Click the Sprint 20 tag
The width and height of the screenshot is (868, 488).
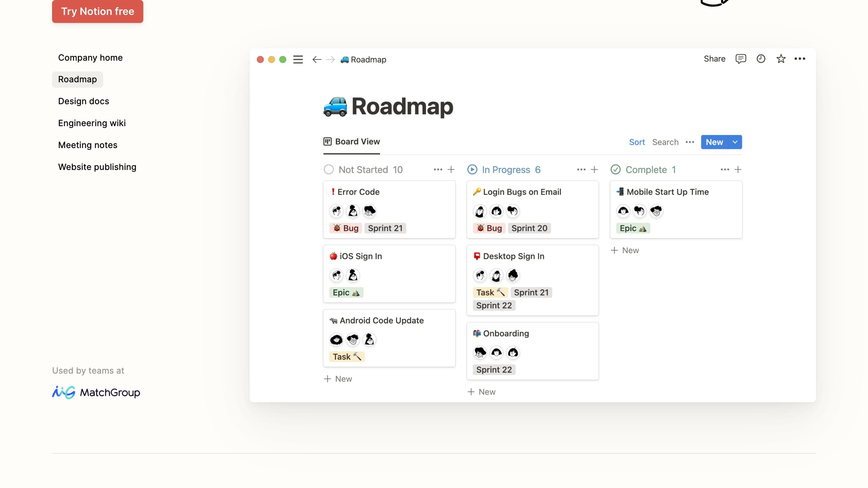pos(529,228)
